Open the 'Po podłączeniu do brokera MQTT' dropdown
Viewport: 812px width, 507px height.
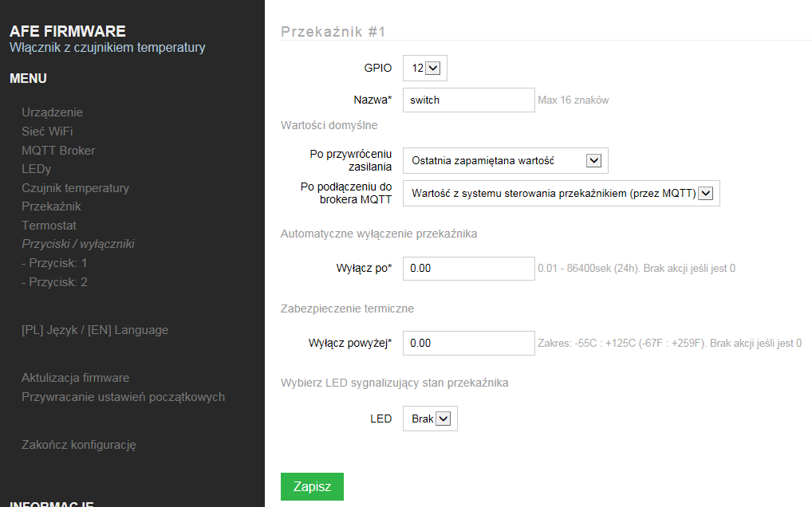tap(561, 193)
